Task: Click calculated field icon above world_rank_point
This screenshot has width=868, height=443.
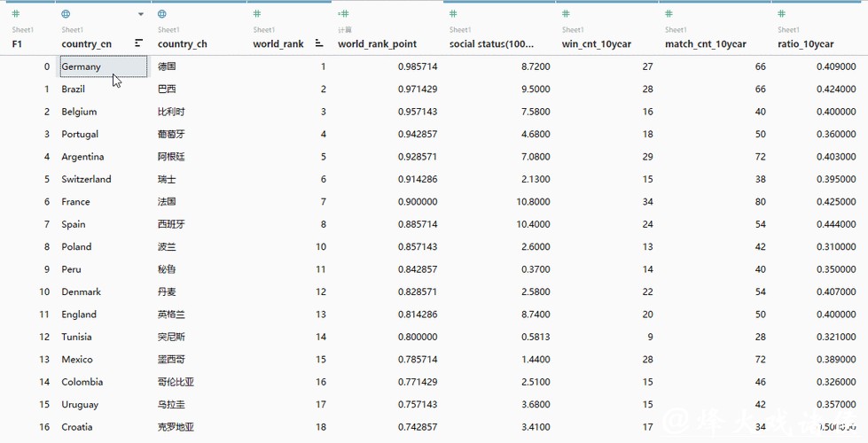Action: point(344,14)
